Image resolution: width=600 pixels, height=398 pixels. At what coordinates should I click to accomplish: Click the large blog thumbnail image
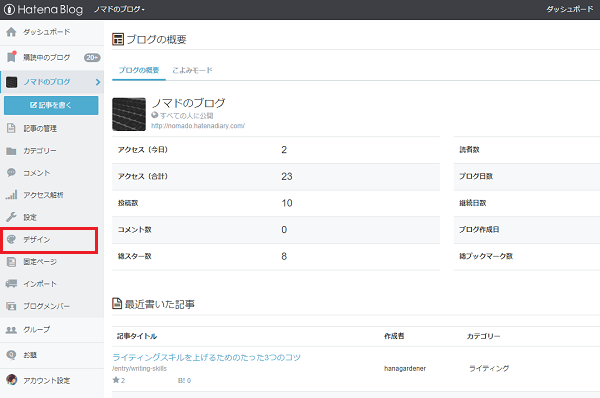click(x=129, y=114)
